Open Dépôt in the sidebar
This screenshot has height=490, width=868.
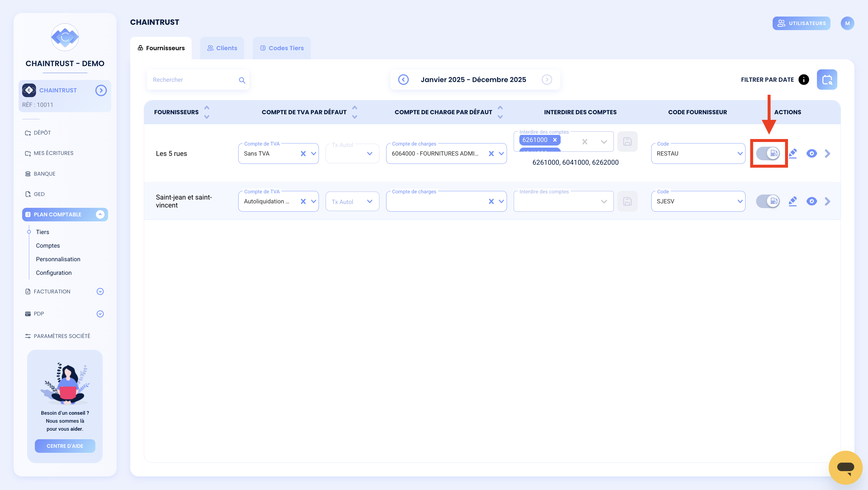pyautogui.click(x=38, y=133)
